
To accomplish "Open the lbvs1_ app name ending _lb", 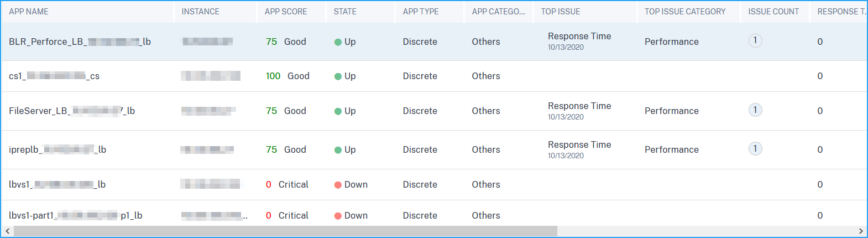I will pyautogui.click(x=57, y=184).
